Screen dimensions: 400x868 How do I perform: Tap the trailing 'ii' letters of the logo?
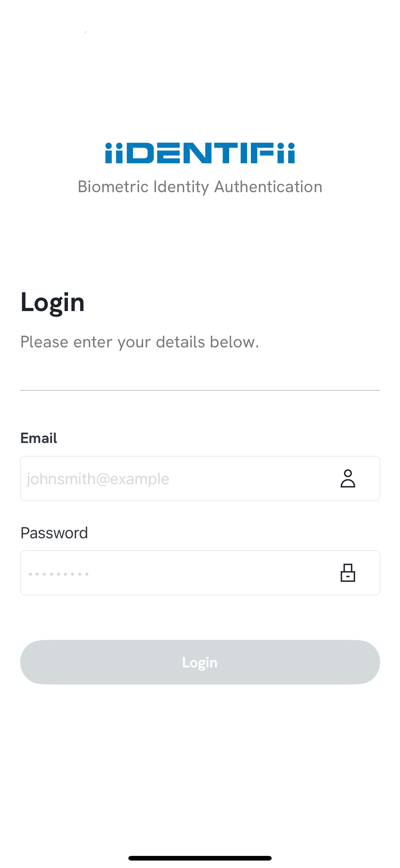pos(286,153)
